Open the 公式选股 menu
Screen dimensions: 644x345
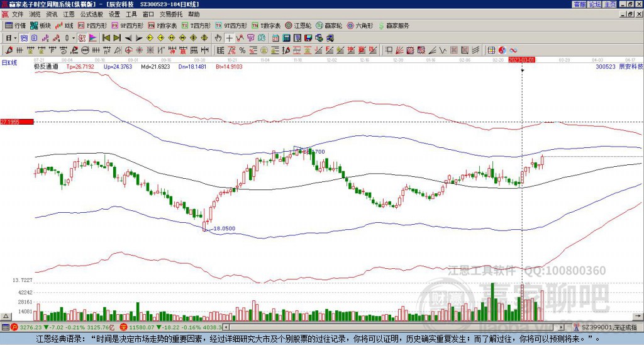click(92, 14)
